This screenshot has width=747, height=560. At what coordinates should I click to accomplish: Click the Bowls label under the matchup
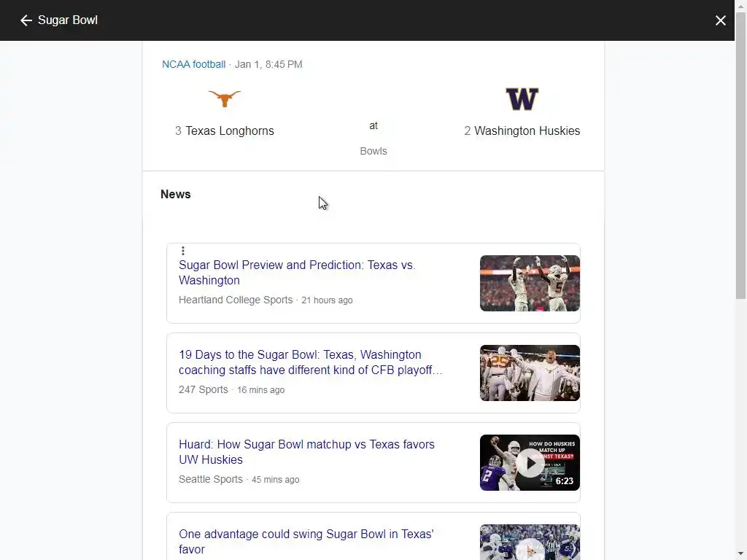coord(373,151)
